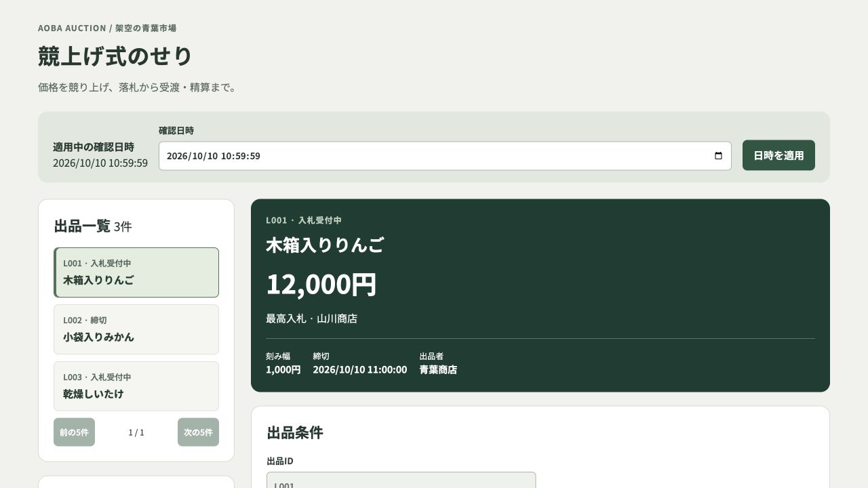The height and width of the screenshot is (488, 868).
Task: Click the 競上げ式のせり page title
Action: (x=115, y=56)
